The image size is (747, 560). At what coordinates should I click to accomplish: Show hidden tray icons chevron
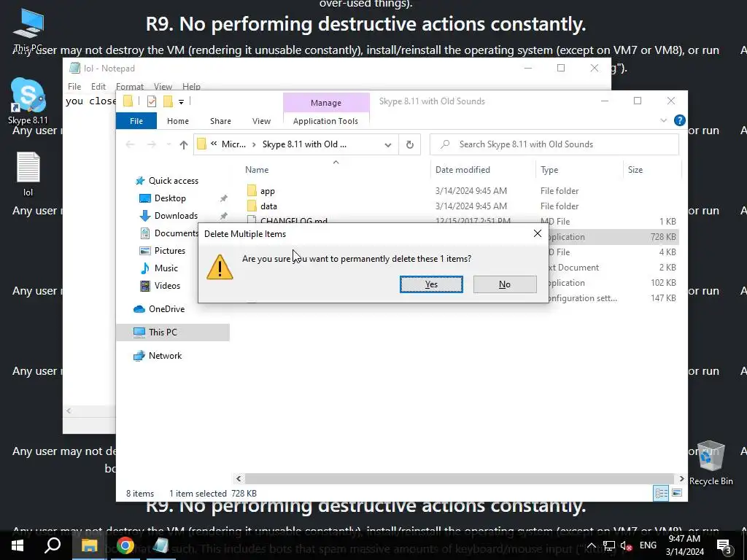tap(591, 545)
